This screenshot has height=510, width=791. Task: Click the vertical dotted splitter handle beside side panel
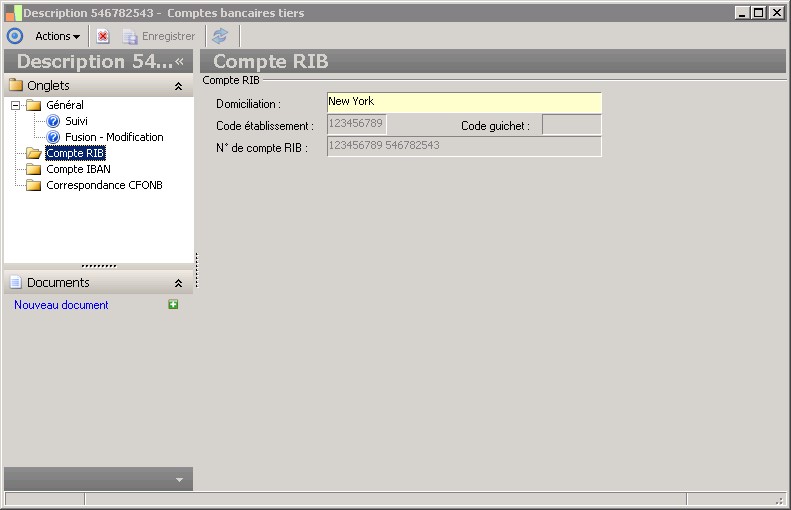[x=196, y=270]
